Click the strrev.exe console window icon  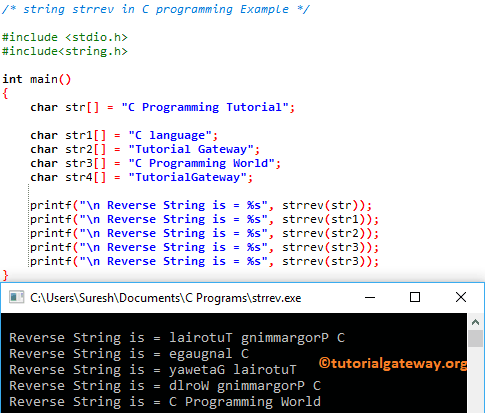point(16,297)
